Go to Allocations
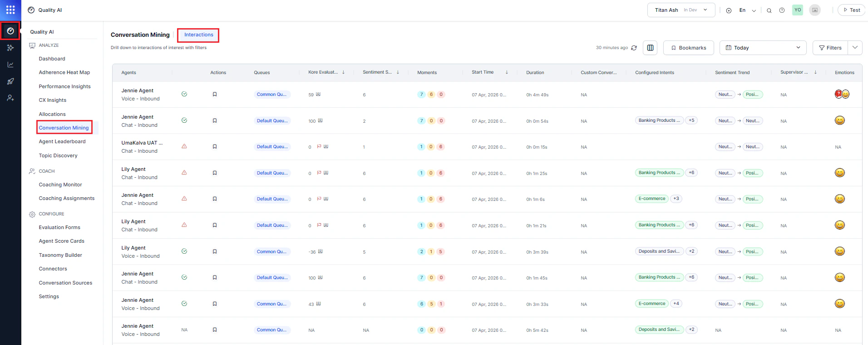The width and height of the screenshot is (868, 345). click(52, 114)
